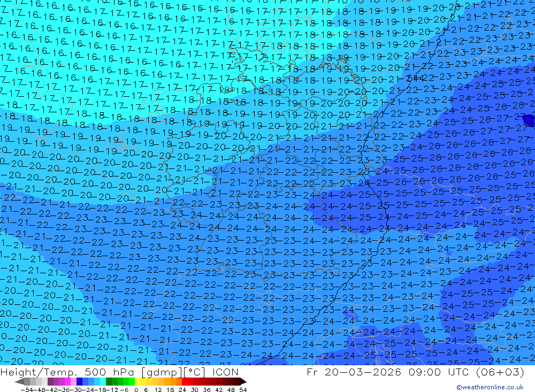The image size is (535, 392).
Task: Click the 'ICON' model name
Action: (225, 372)
